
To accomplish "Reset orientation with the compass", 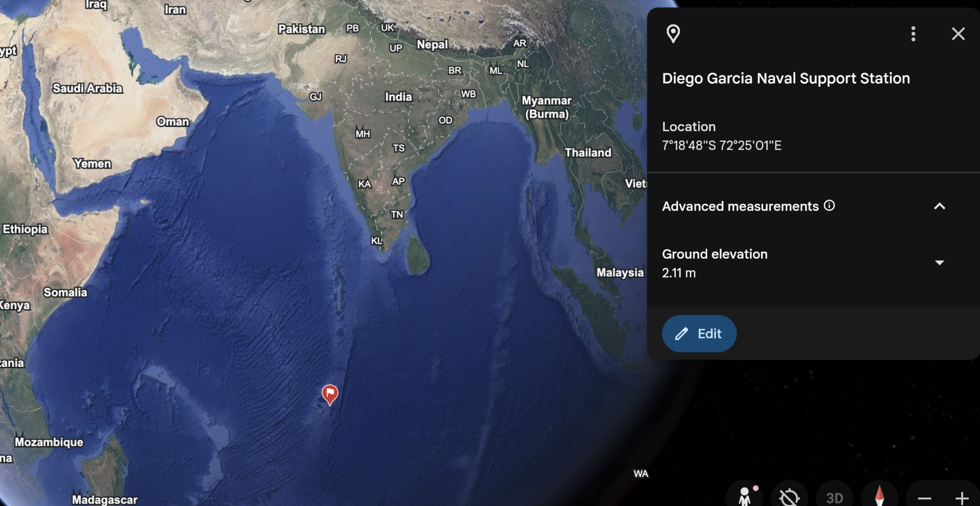I will pos(879,496).
